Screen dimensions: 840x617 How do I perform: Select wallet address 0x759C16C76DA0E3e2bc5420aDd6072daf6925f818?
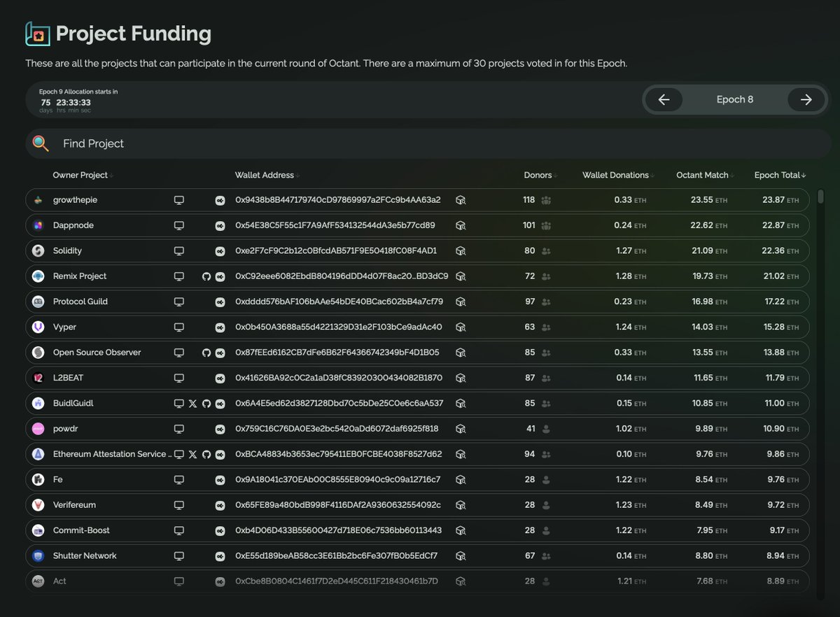pyautogui.click(x=337, y=429)
